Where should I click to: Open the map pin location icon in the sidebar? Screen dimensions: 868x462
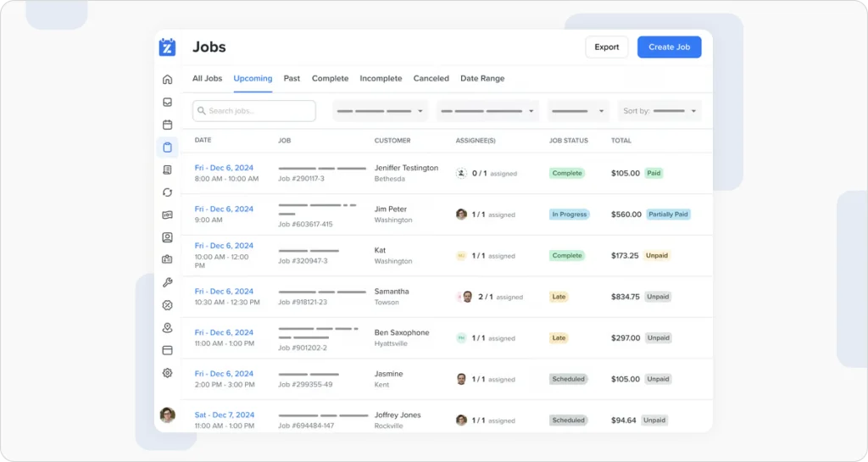pos(167,327)
